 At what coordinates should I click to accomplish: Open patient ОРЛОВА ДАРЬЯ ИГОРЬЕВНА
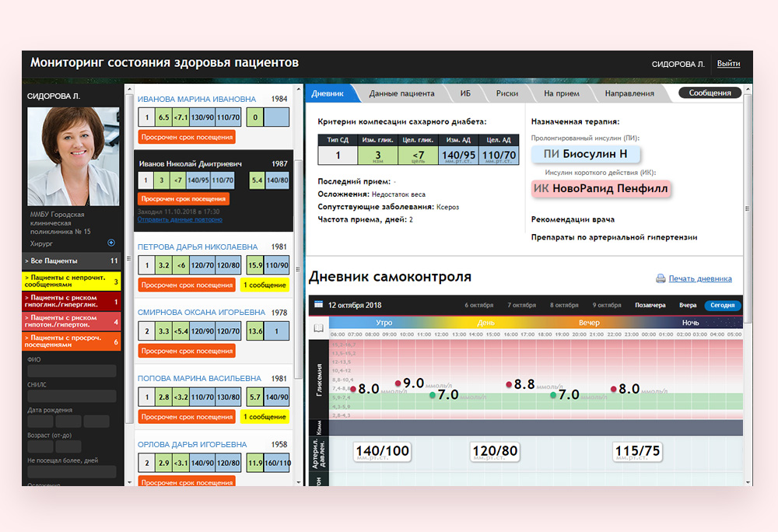pyautogui.click(x=192, y=445)
